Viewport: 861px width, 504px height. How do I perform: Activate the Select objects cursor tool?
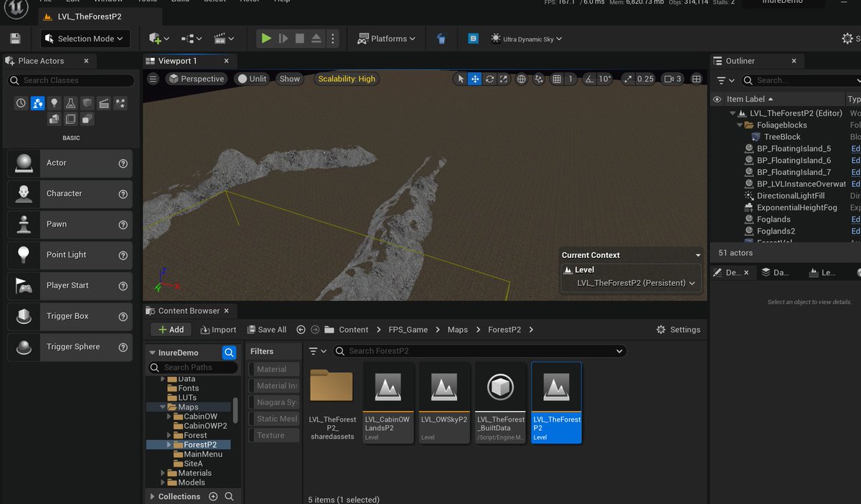[461, 79]
